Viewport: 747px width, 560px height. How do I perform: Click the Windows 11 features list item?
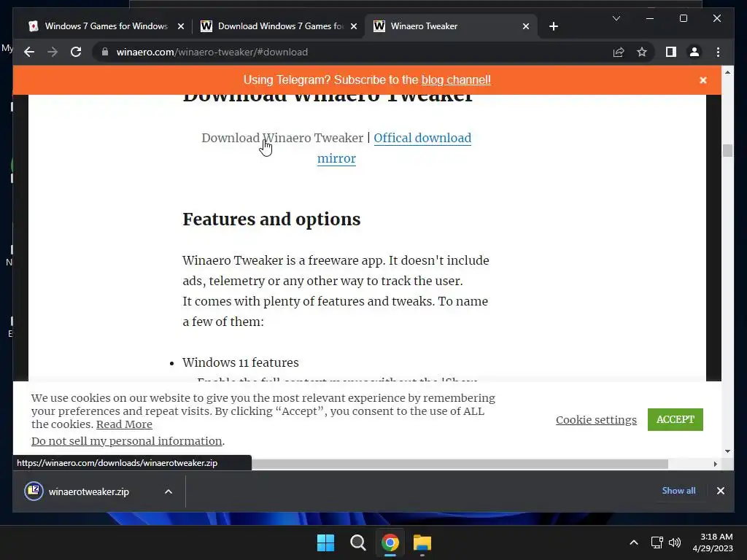coord(241,362)
